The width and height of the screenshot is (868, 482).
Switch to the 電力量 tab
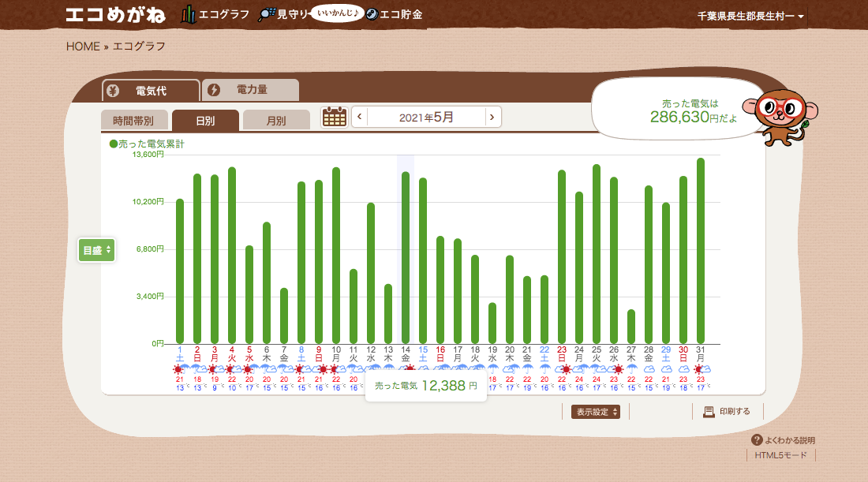[x=251, y=90]
